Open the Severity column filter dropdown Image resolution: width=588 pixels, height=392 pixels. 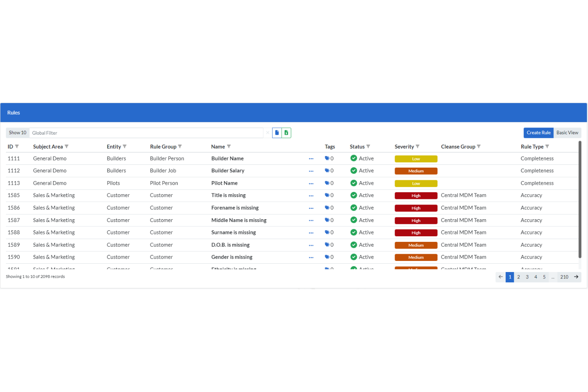point(418,146)
